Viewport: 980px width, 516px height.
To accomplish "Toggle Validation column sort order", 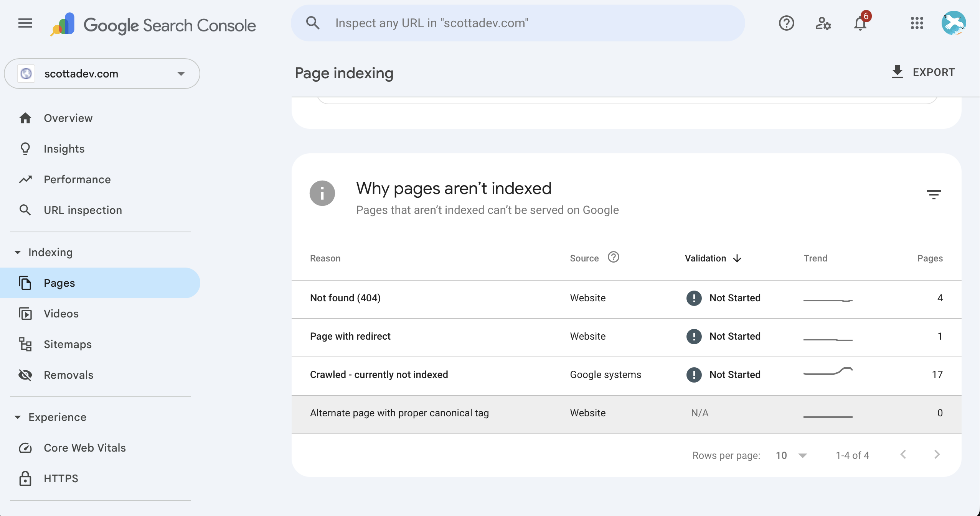I will tap(737, 258).
